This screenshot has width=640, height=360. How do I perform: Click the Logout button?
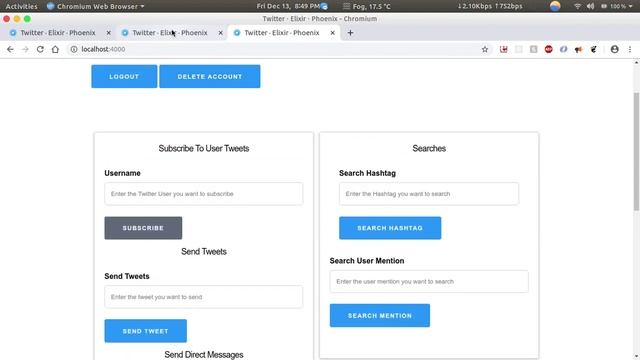[x=124, y=76]
